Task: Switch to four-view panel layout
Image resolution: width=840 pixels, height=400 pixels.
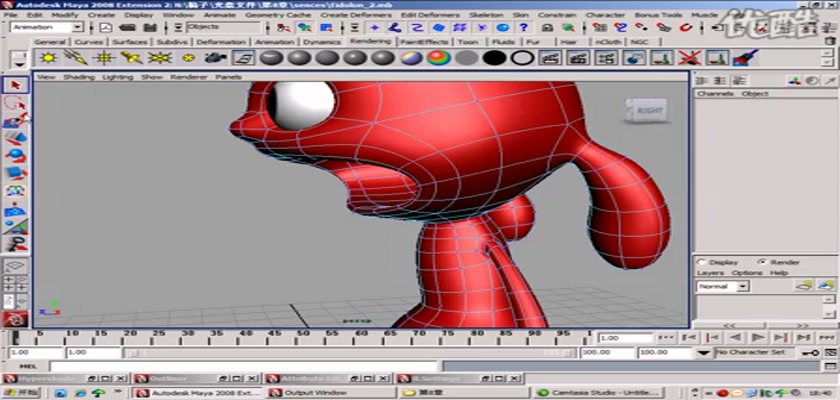Action: coord(16,283)
